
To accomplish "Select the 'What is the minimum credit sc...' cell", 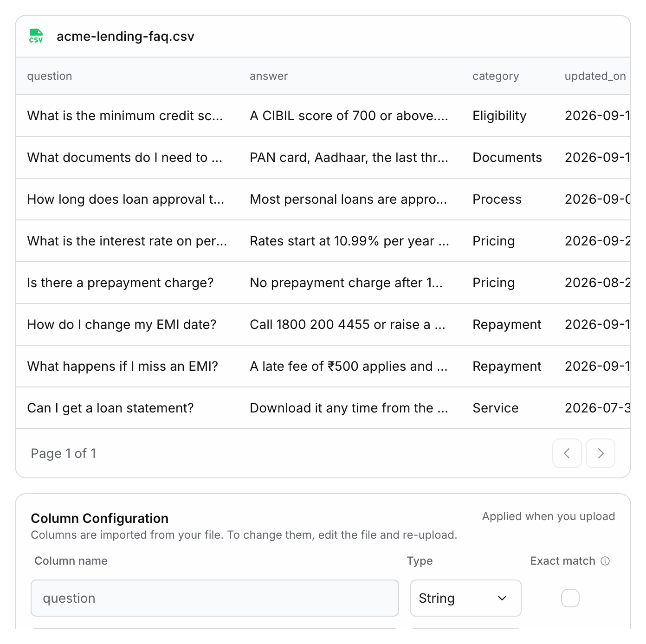I will 125,116.
